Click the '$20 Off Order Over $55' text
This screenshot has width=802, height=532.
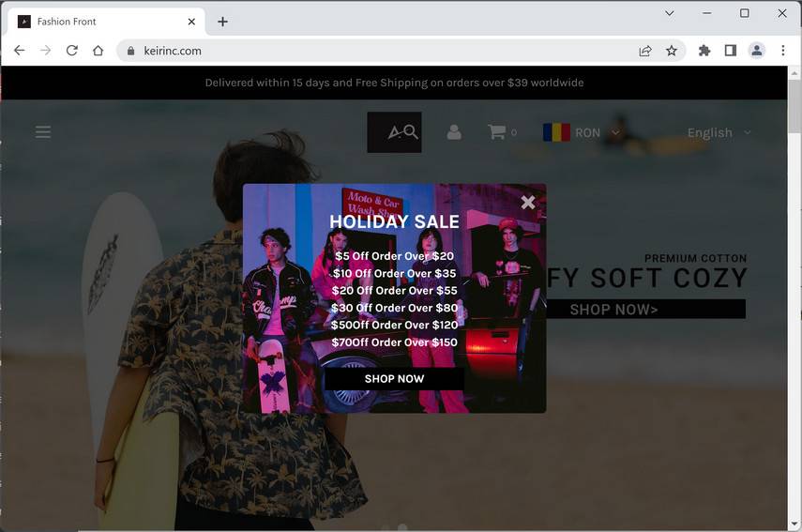coord(394,290)
